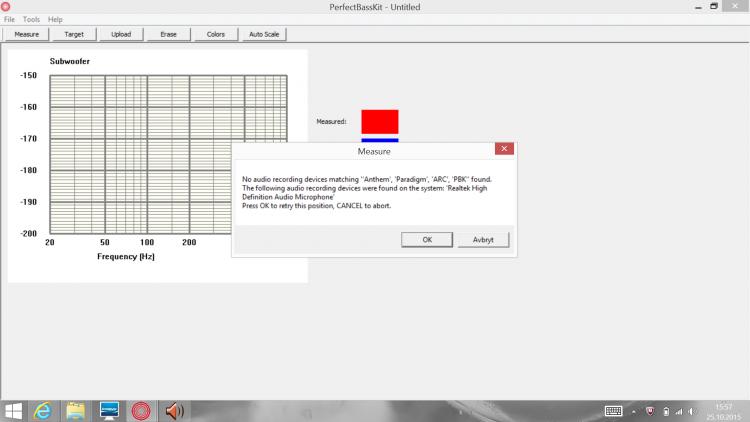
Task: Click the -150 value on the level axis
Action: (28, 75)
